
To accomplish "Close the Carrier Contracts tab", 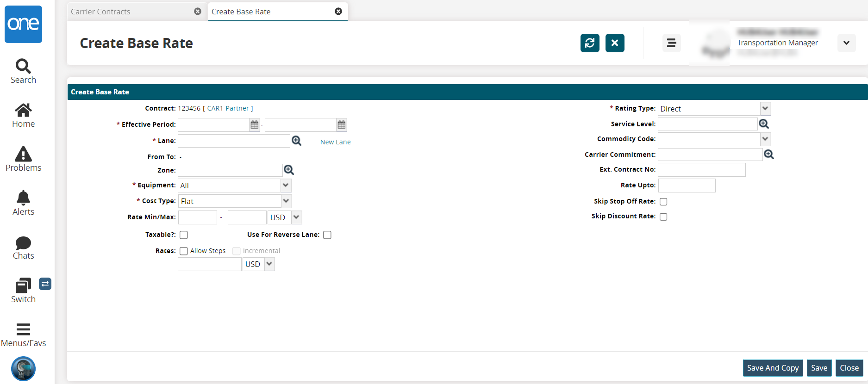I will [x=198, y=12].
